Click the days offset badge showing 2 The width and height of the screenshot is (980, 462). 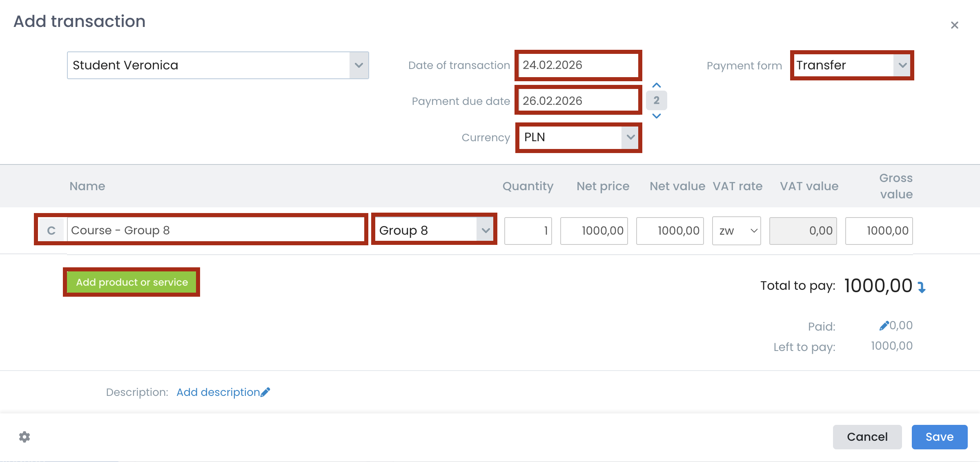click(x=656, y=100)
